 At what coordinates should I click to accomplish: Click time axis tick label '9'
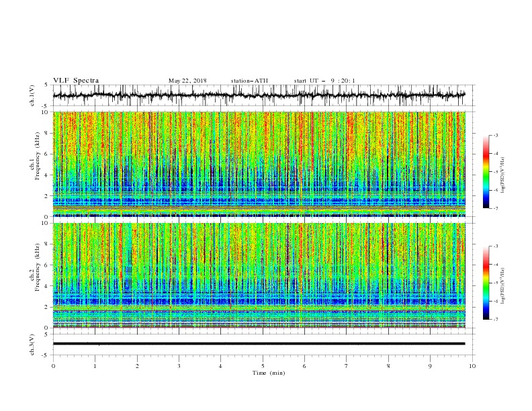coord(431,366)
